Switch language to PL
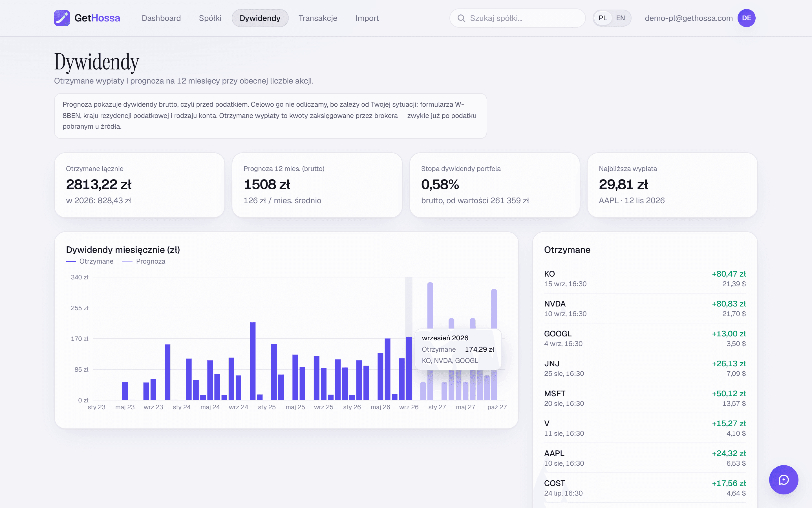The image size is (812, 508). [x=603, y=18]
